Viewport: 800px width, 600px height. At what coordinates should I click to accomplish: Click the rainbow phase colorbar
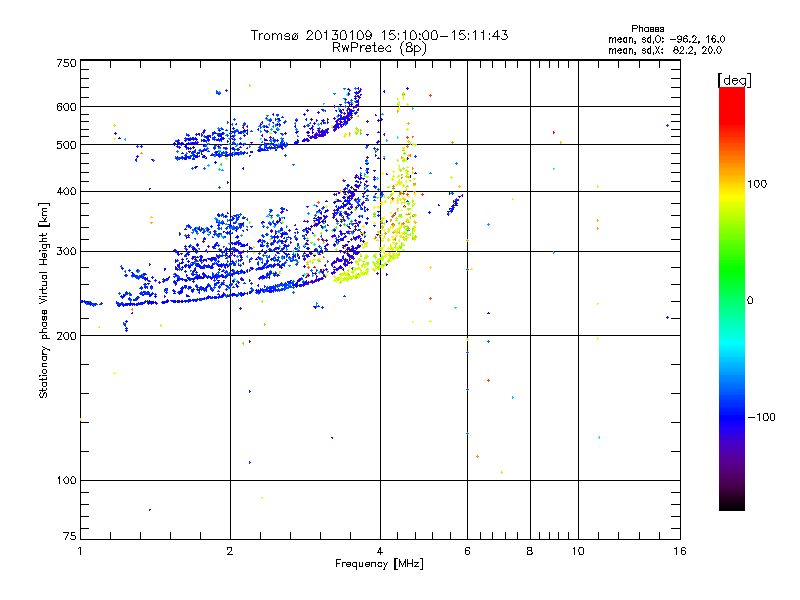click(732, 298)
